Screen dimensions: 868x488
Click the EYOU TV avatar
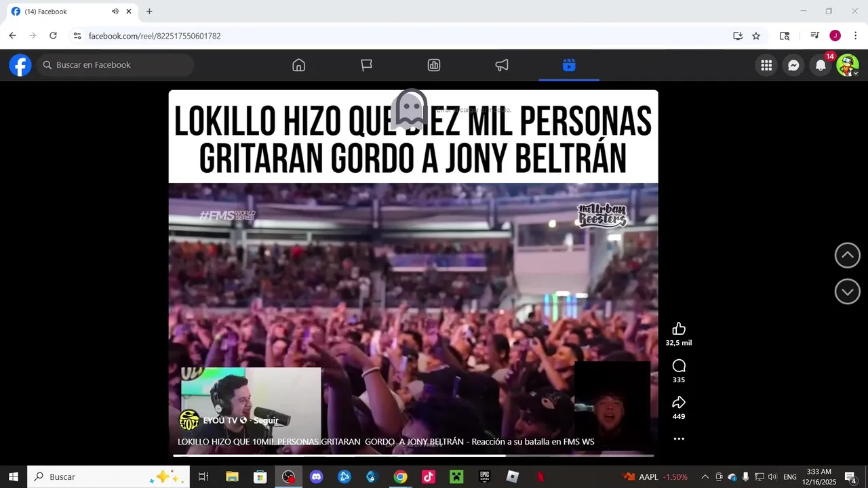[x=189, y=420]
